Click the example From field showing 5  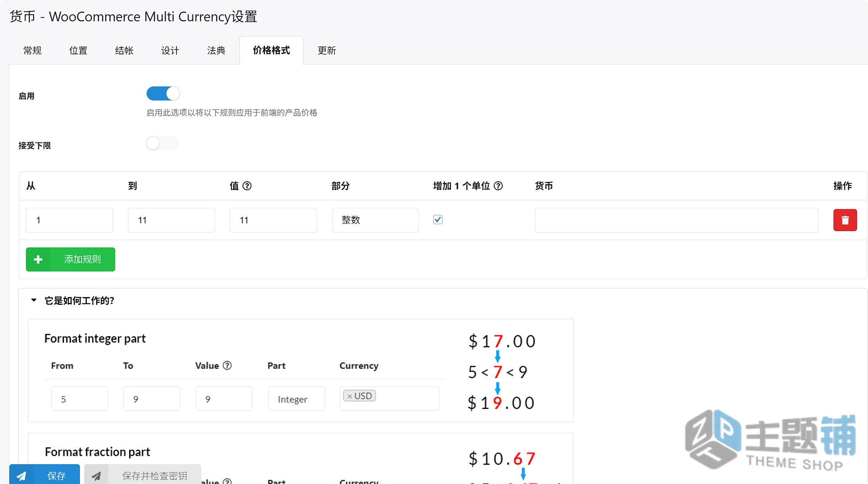pyautogui.click(x=80, y=399)
